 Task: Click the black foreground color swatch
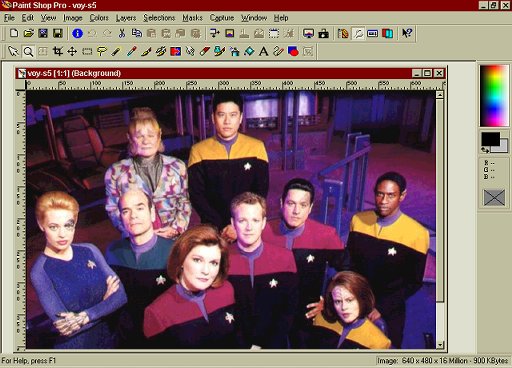tap(490, 138)
